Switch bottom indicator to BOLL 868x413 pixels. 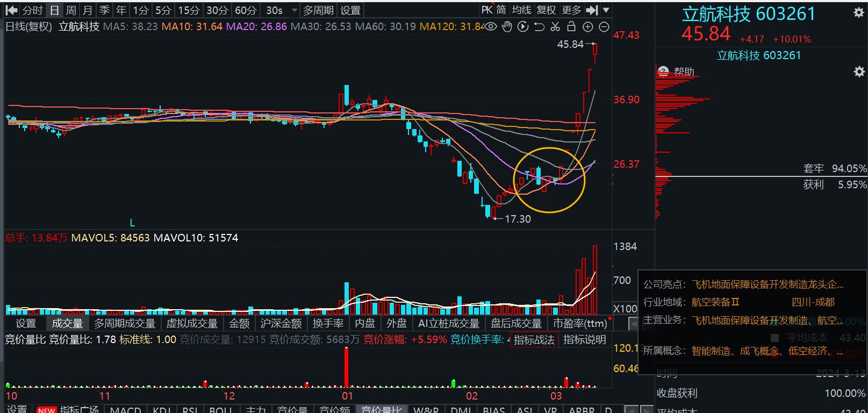(220, 410)
